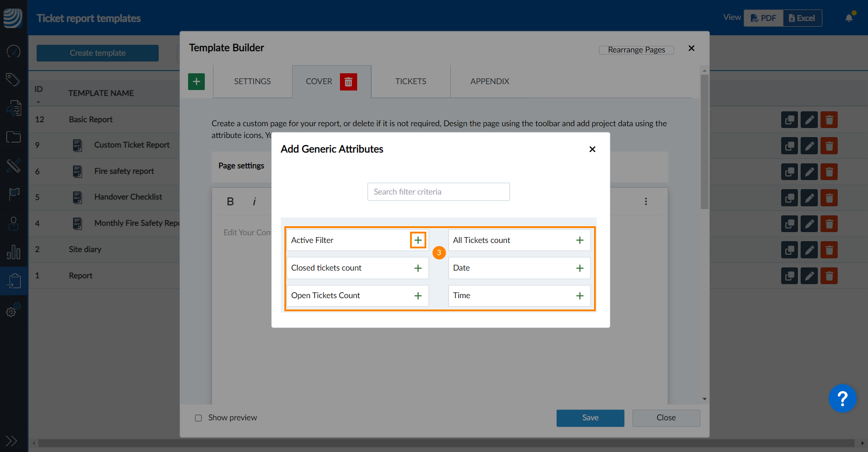Add the Time attribute plus icon
This screenshot has width=868, height=452.
(x=580, y=295)
